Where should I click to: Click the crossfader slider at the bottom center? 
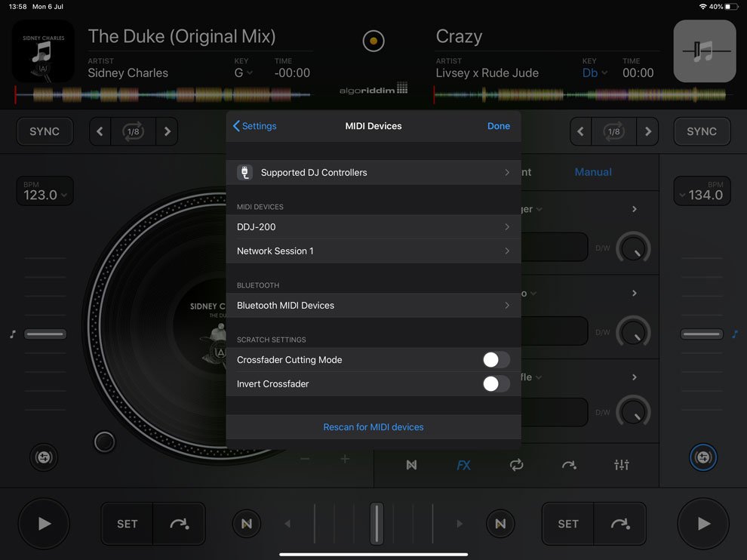click(375, 523)
